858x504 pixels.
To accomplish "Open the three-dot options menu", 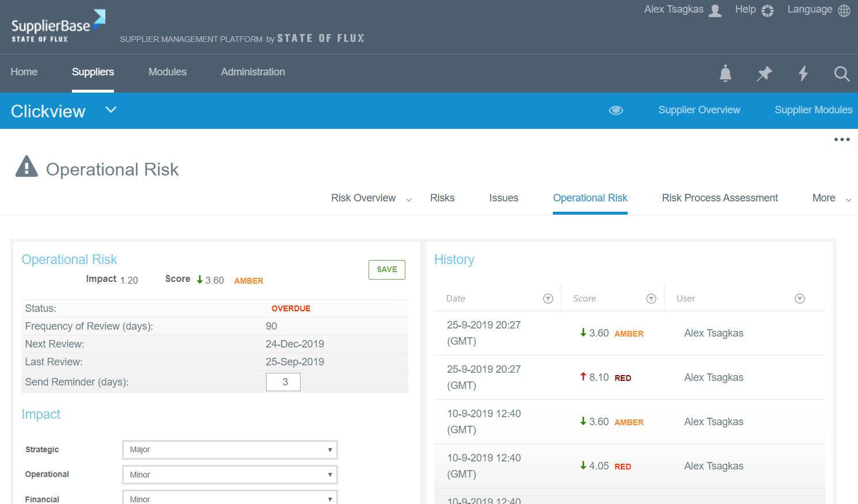I will pos(841,140).
